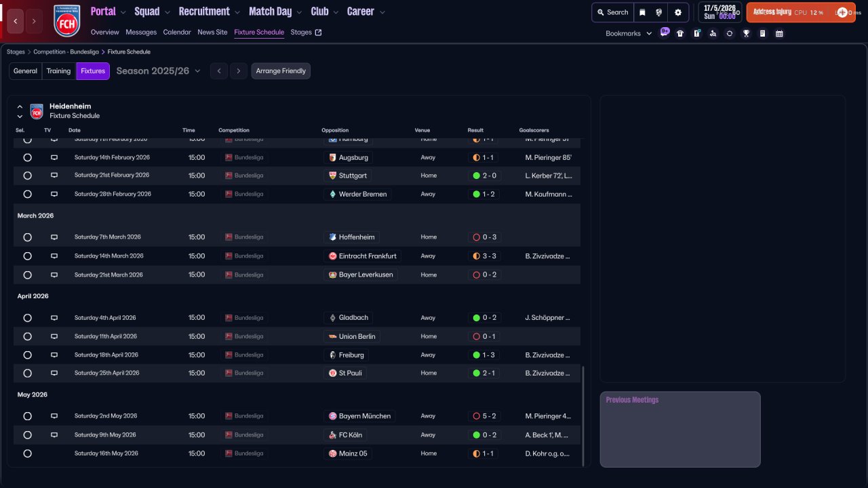The height and width of the screenshot is (488, 868).
Task: Open the Heidenheim club badge in top bar
Action: [66, 20]
